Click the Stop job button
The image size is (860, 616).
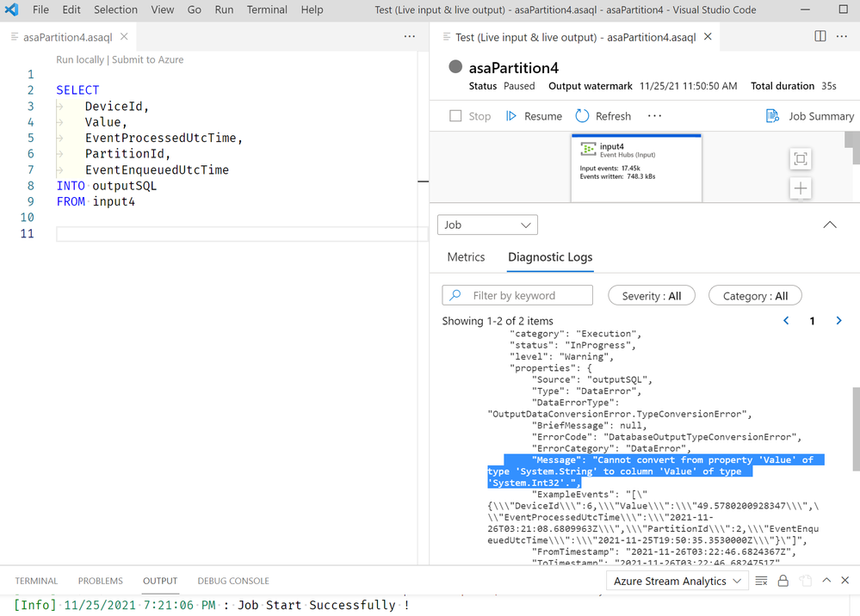[470, 116]
